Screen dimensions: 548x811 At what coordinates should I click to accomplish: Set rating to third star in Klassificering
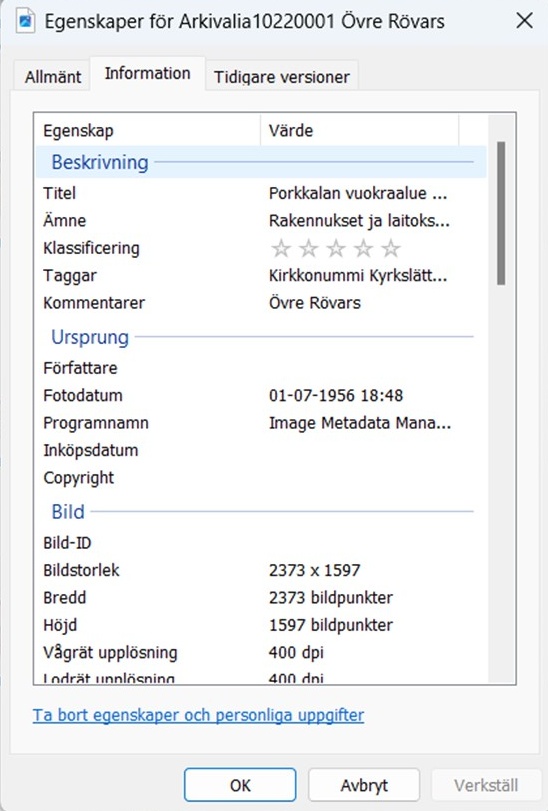336,248
